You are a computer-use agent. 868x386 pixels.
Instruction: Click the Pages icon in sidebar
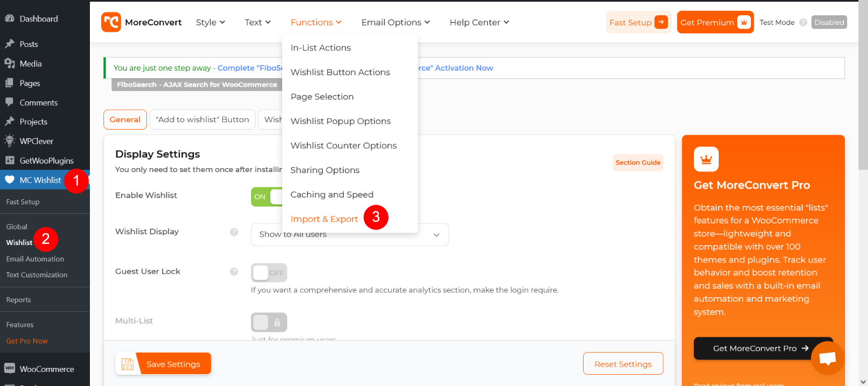(9, 83)
